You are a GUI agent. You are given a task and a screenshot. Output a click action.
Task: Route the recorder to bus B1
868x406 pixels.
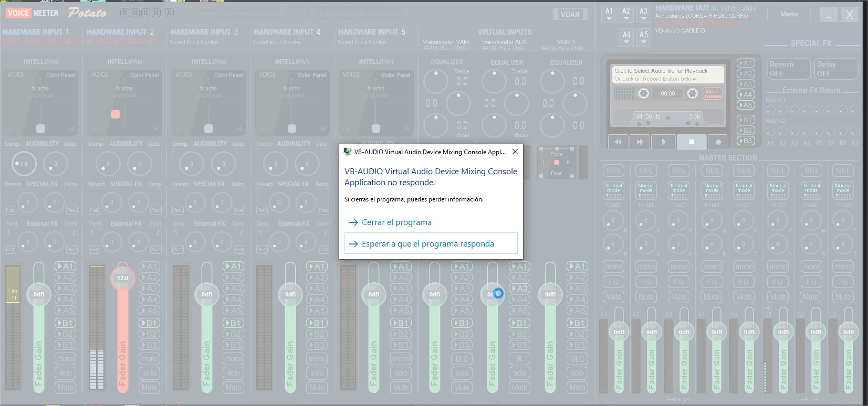point(745,120)
